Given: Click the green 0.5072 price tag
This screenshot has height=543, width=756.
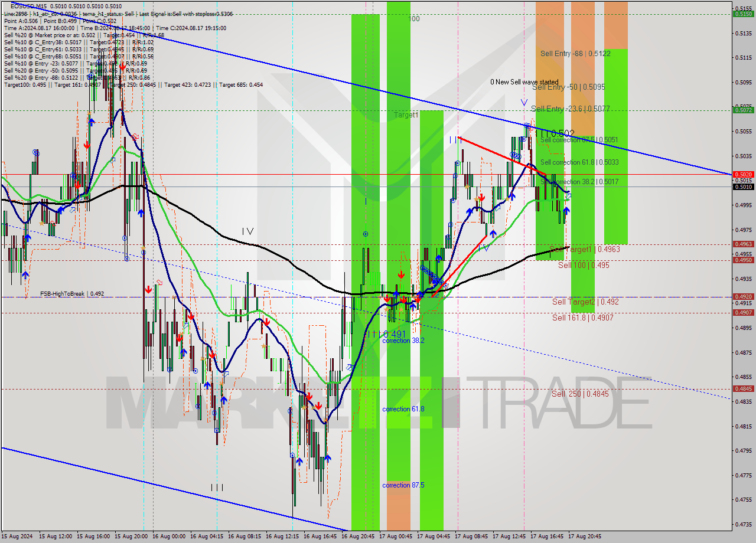Looking at the screenshot, I should pos(742,110).
